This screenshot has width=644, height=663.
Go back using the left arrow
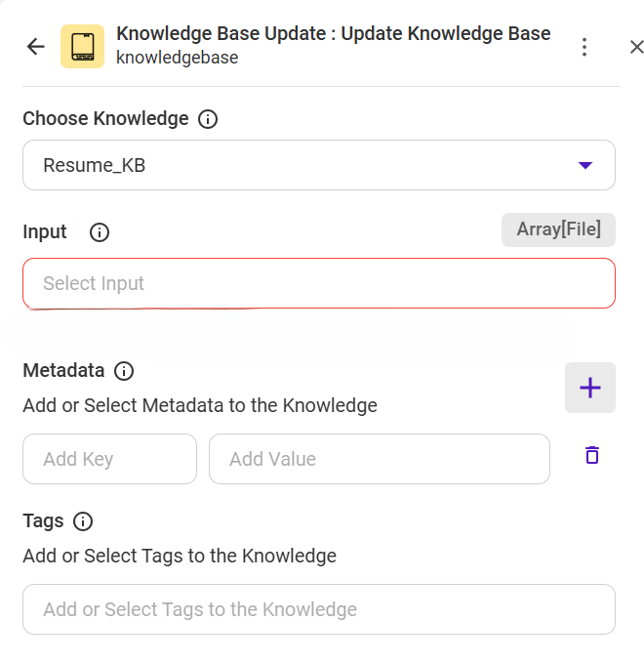(x=36, y=46)
